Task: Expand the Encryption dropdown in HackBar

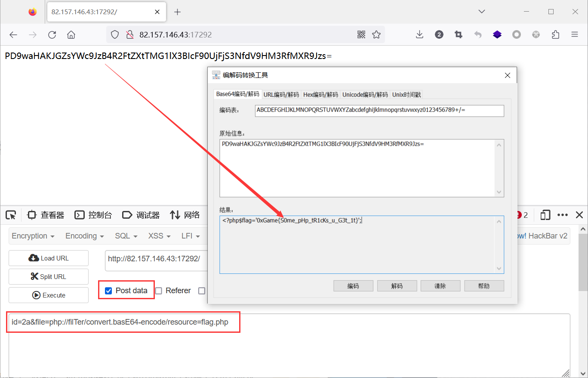Action: [x=33, y=236]
